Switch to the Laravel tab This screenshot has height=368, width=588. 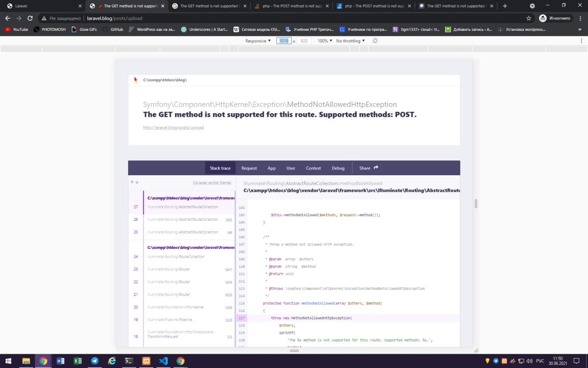44,6
